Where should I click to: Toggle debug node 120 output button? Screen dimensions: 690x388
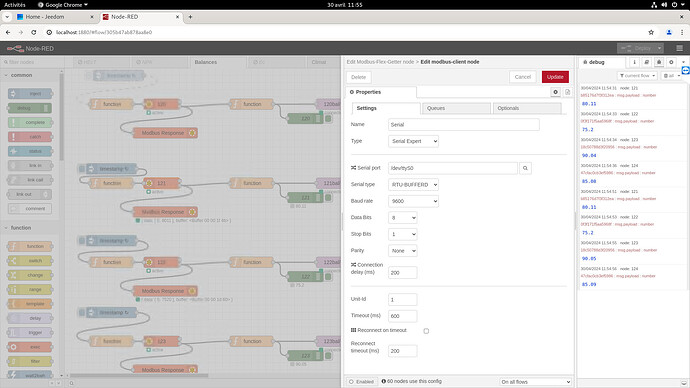[x=328, y=118]
